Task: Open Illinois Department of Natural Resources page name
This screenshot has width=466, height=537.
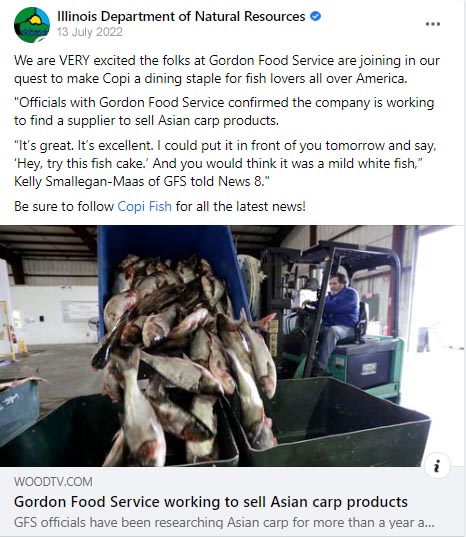Action: [x=181, y=16]
